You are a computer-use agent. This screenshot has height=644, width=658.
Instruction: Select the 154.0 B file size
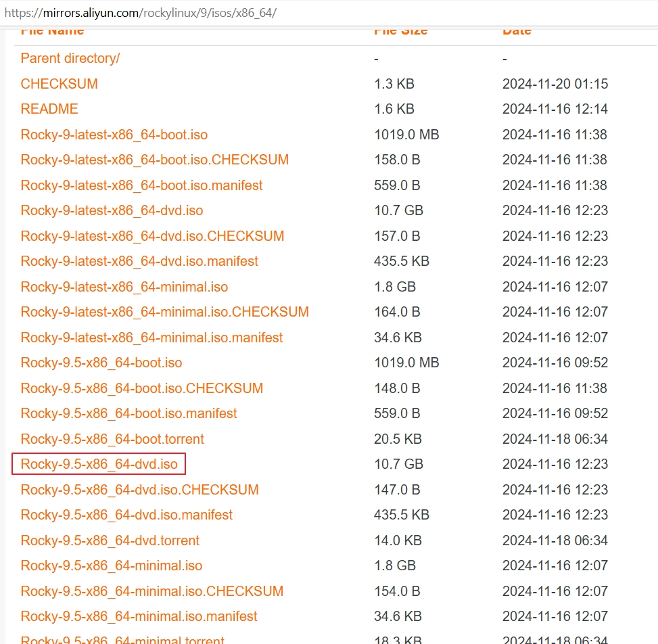click(397, 592)
